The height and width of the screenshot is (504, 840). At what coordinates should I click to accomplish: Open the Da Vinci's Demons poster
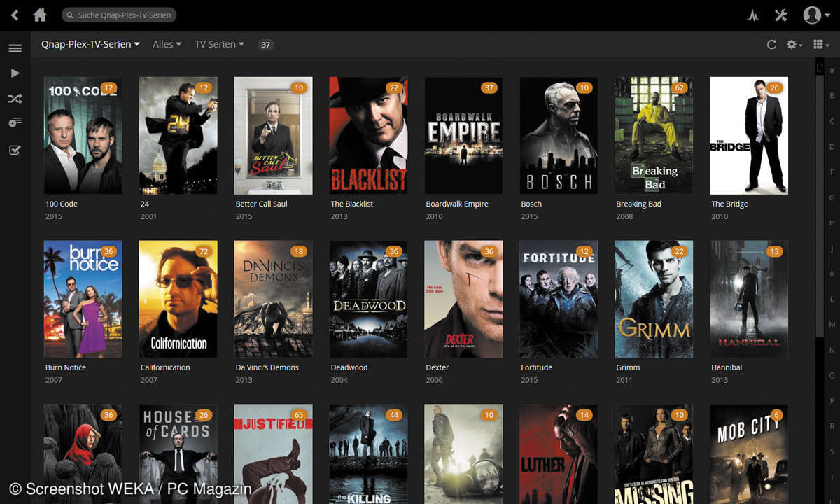(273, 299)
